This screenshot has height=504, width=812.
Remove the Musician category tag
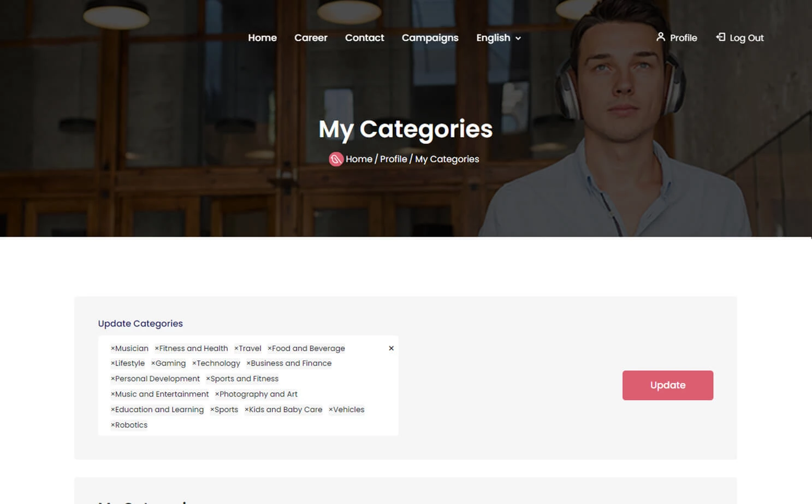click(x=111, y=348)
